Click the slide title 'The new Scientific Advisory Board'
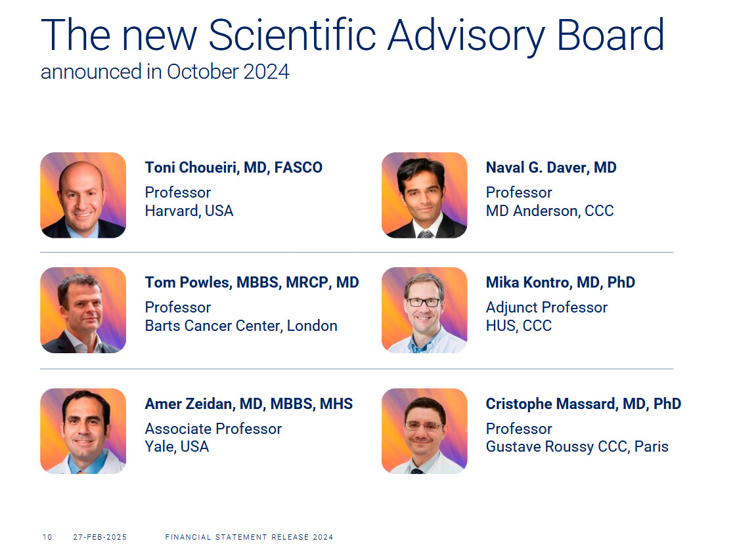 pyautogui.click(x=352, y=35)
